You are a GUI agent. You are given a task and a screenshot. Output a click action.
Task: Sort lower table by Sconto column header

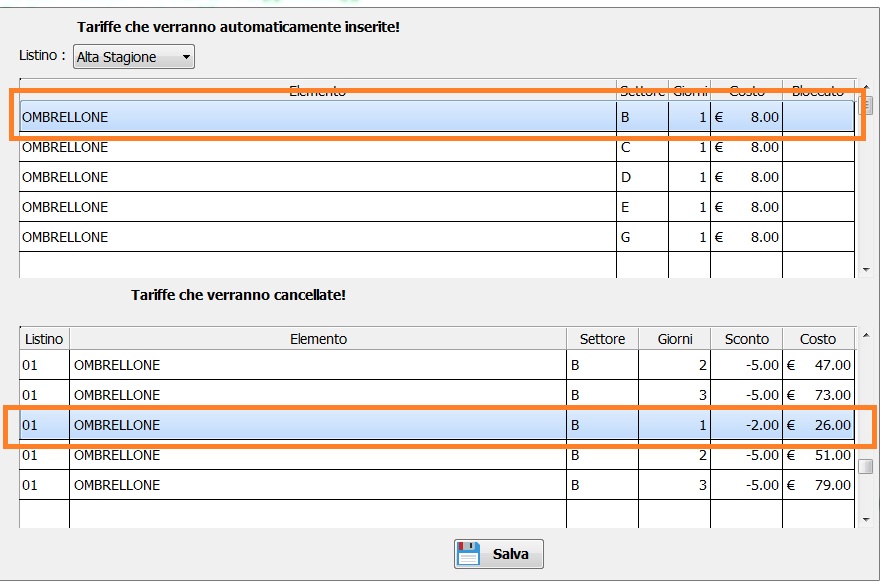click(x=746, y=339)
